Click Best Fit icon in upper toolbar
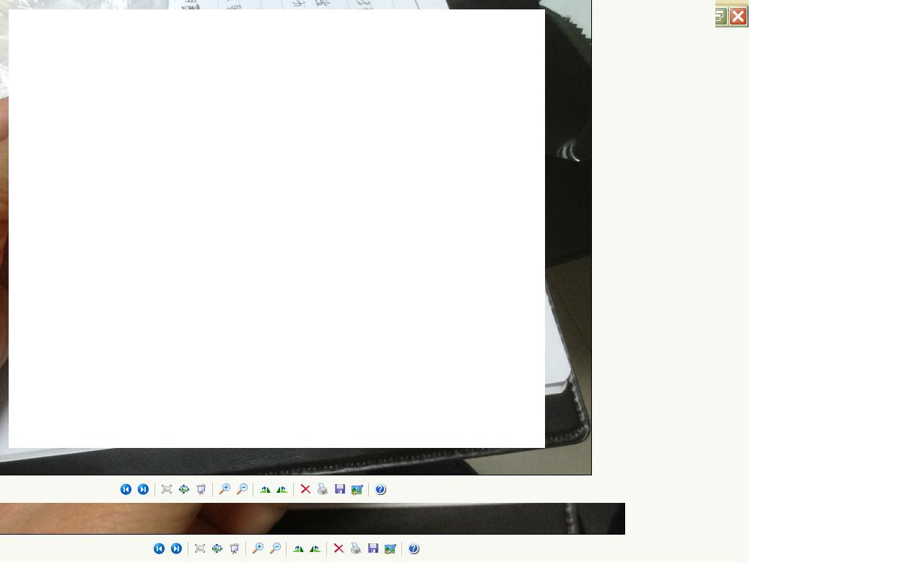The width and height of the screenshot is (924, 578). [x=167, y=489]
